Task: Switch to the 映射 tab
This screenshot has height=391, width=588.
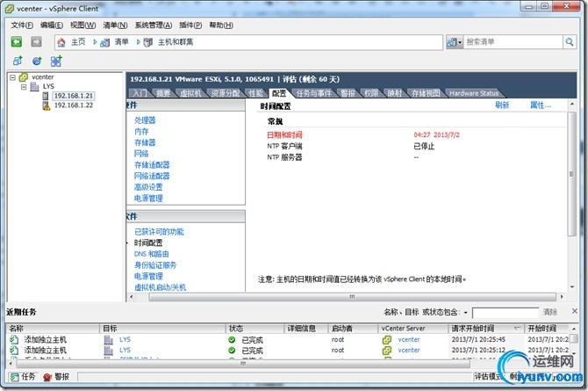Action: coord(395,93)
